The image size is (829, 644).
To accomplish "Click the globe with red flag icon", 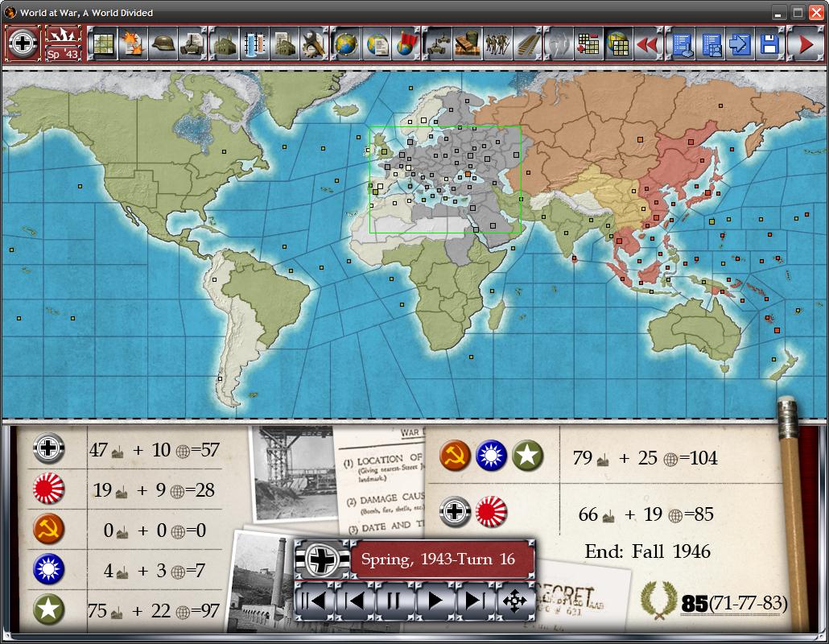I will 406,43.
